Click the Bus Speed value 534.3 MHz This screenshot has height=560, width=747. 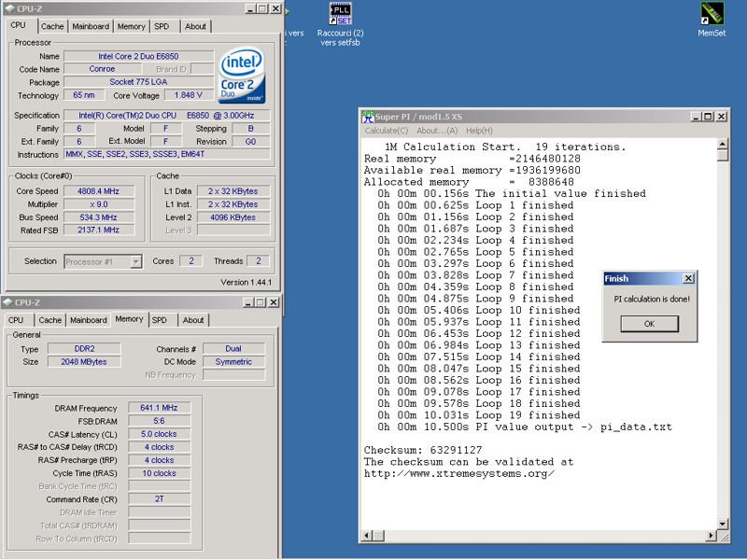coord(99,217)
